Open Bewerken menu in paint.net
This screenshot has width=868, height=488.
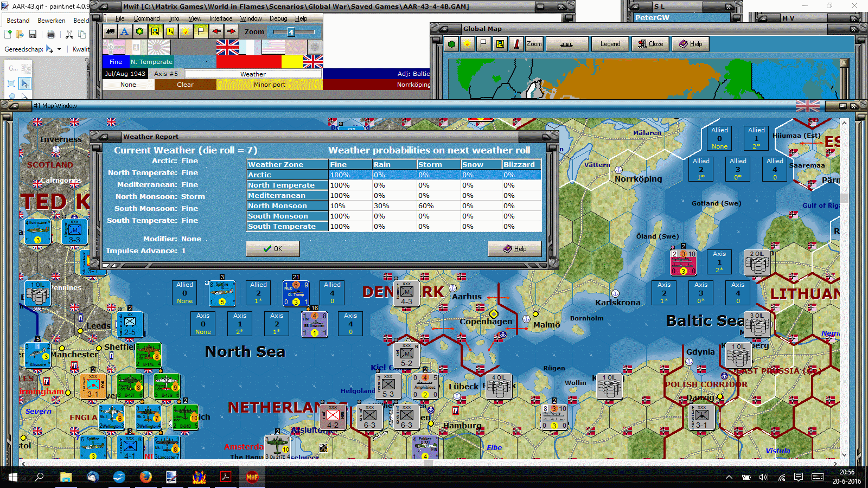[52, 21]
